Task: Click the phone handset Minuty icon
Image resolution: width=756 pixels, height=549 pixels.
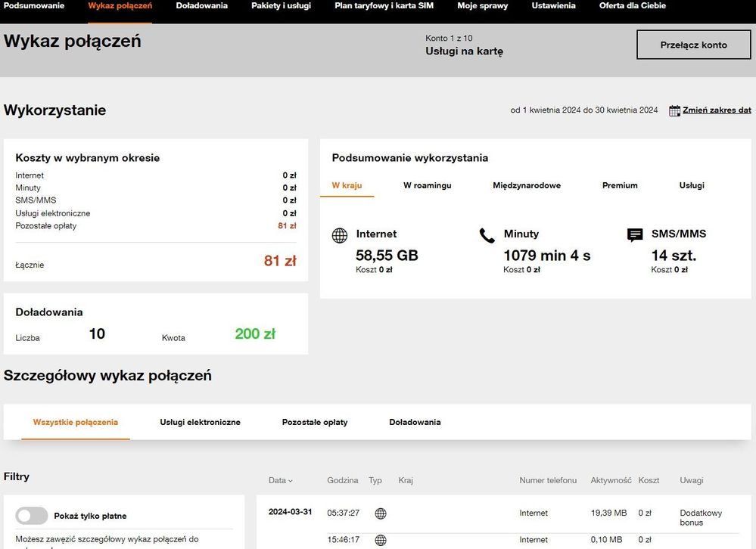Action: click(487, 235)
